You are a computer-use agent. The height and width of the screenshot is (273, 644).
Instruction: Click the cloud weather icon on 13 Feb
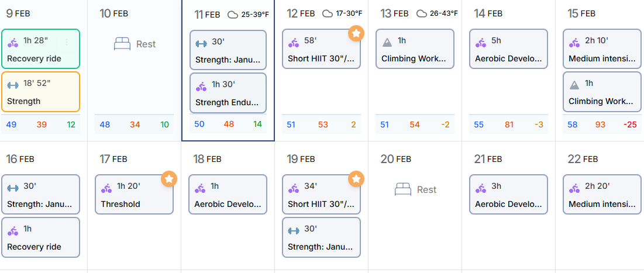coord(421,13)
